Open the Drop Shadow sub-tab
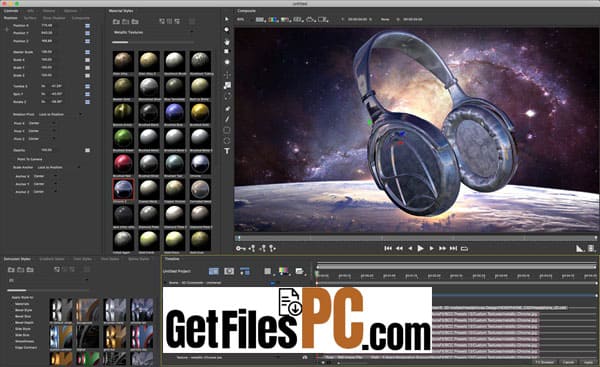This screenshot has width=600, height=367. click(x=54, y=18)
